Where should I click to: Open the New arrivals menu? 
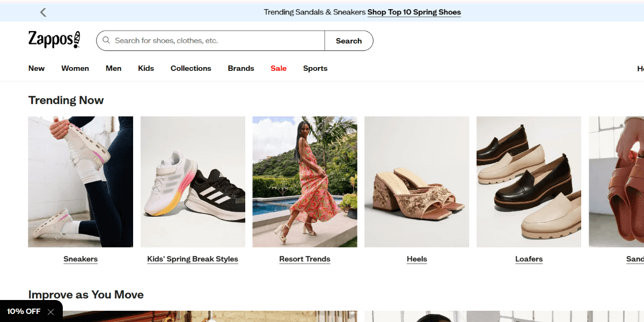36,68
